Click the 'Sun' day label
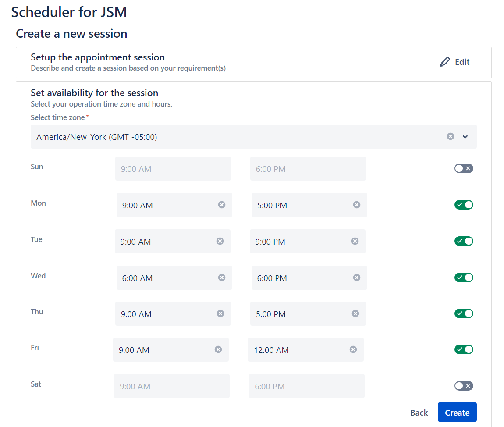The width and height of the screenshot is (504, 427). [x=37, y=167]
